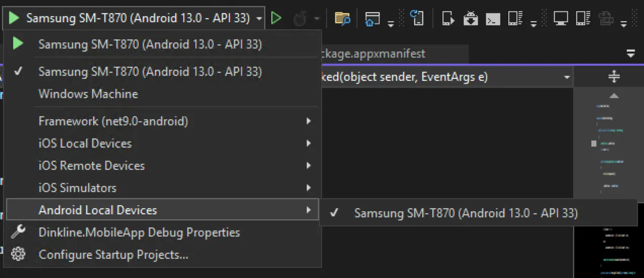
Task: Expand iOS Remote Devices submenu
Action: [163, 165]
